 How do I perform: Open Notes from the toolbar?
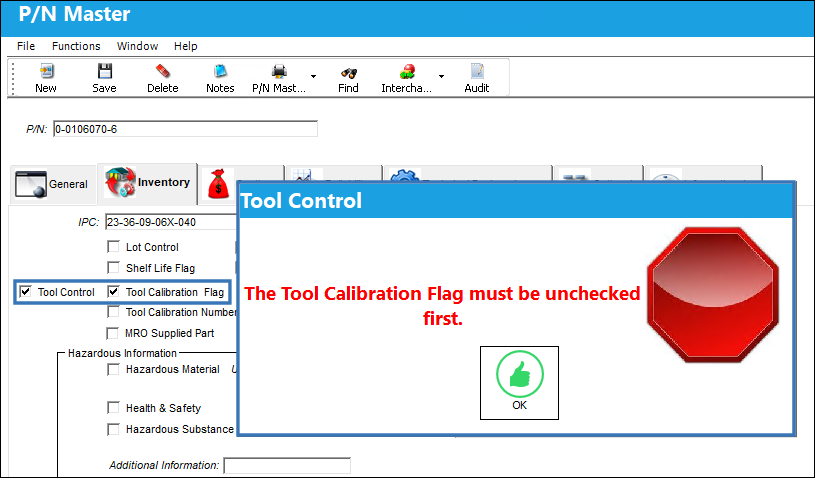point(220,78)
